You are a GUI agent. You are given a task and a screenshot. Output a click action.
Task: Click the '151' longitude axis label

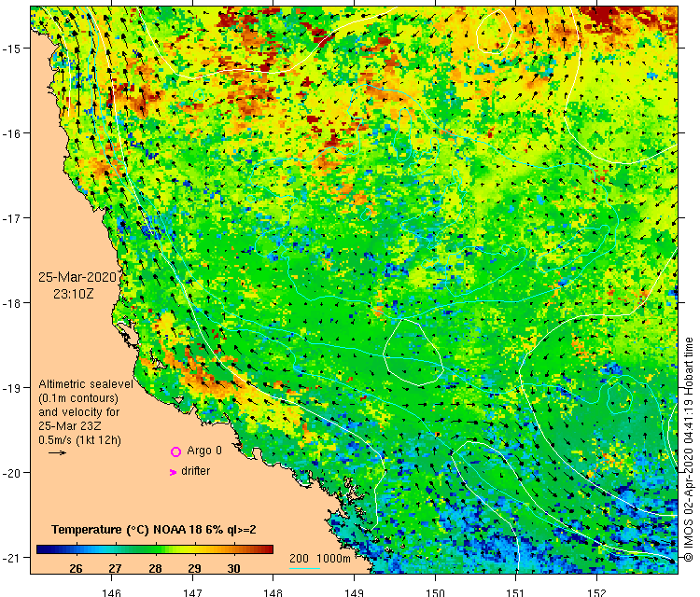[x=515, y=592]
